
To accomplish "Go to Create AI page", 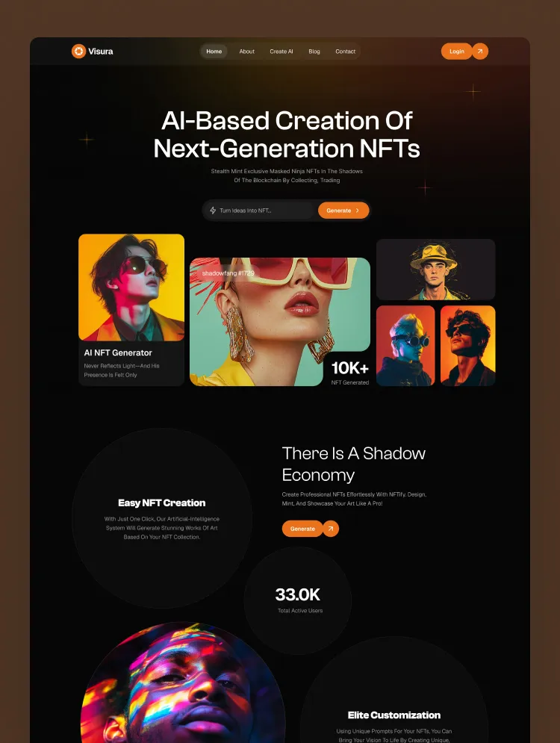I will pos(281,52).
